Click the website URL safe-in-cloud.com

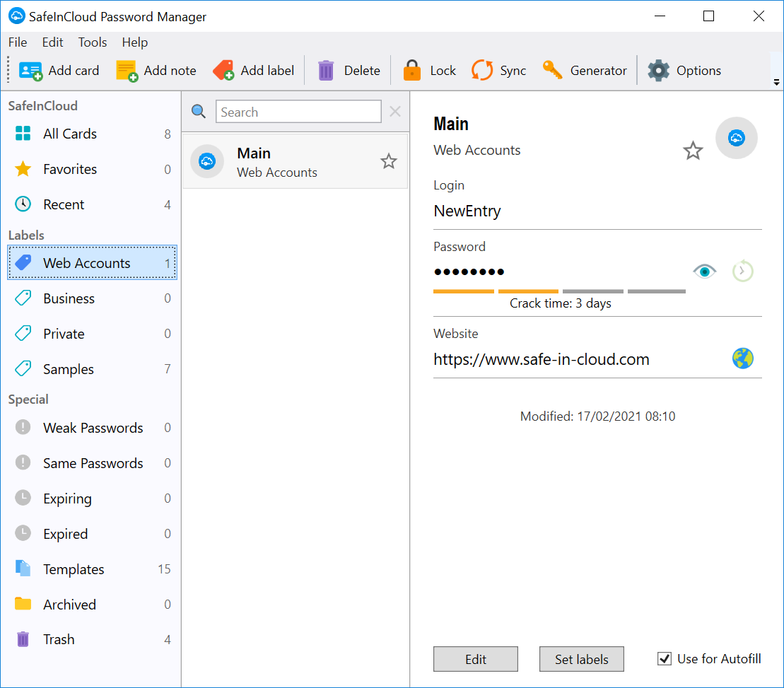[x=542, y=359]
